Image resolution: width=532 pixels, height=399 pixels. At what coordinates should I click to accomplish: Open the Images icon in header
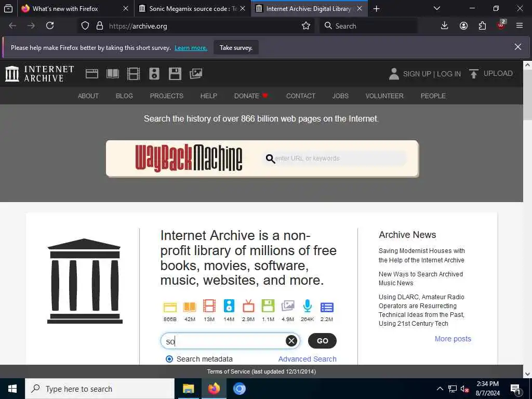pyautogui.click(x=196, y=74)
